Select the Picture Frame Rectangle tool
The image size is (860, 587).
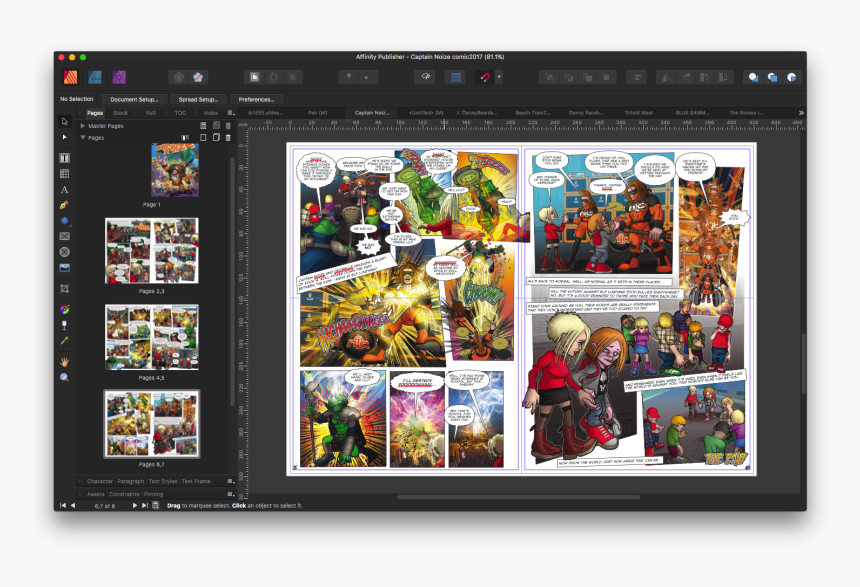coord(64,236)
